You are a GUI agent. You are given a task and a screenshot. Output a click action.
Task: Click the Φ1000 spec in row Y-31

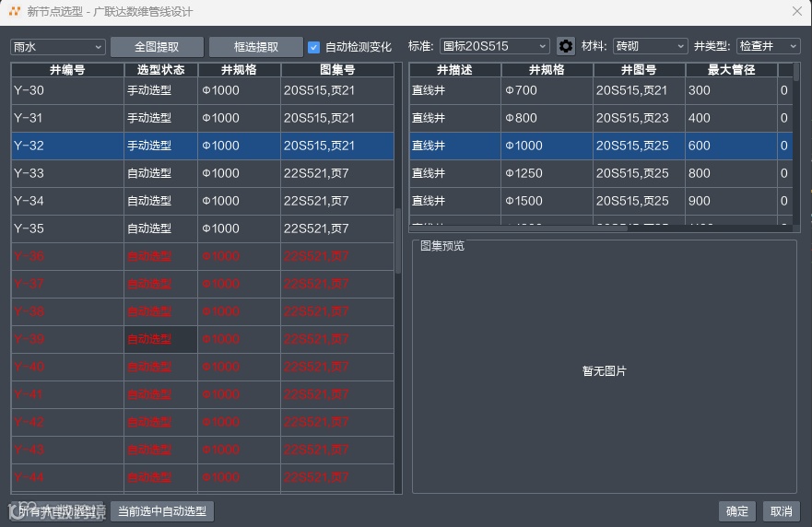point(240,118)
